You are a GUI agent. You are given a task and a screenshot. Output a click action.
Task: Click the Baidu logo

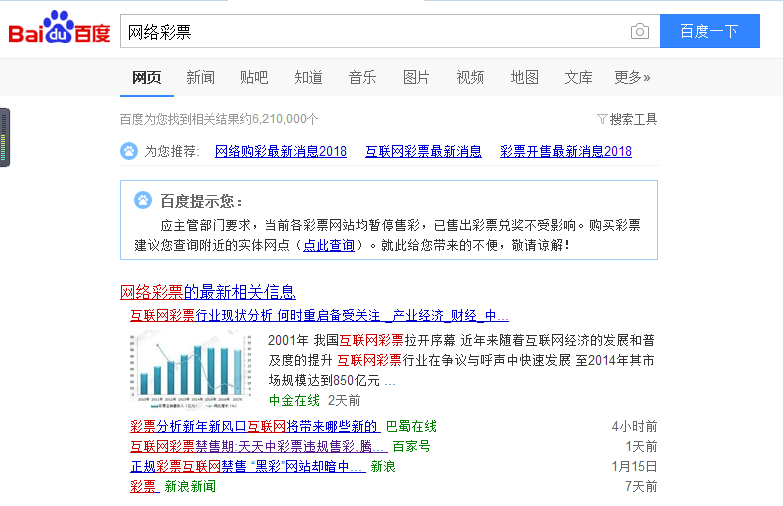tap(59, 27)
